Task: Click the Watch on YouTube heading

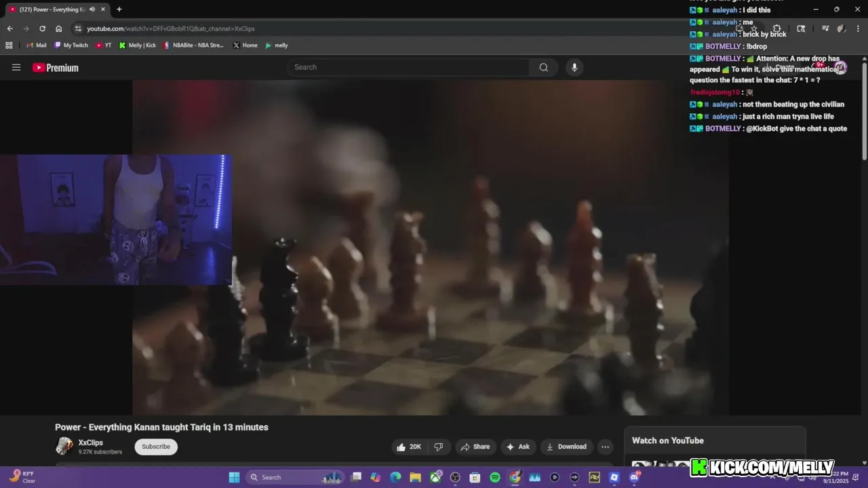Action: [668, 441]
